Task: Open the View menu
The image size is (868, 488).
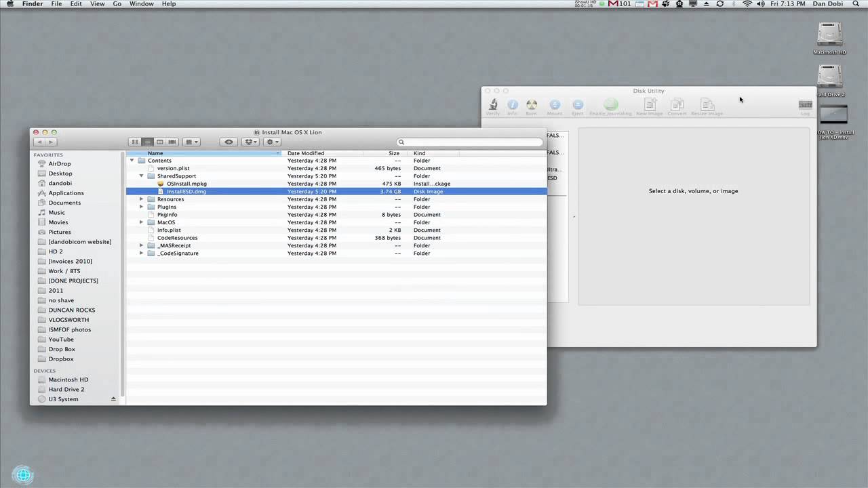Action: pos(98,4)
